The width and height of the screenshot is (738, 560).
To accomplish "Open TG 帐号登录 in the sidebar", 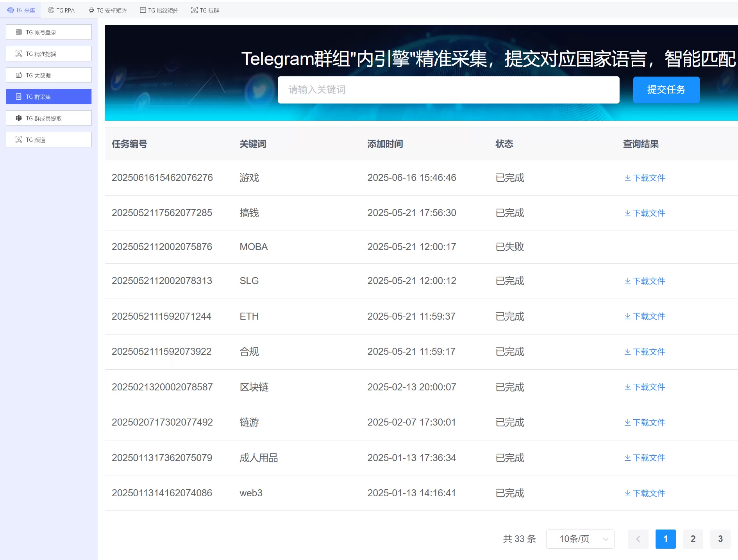I will (49, 32).
